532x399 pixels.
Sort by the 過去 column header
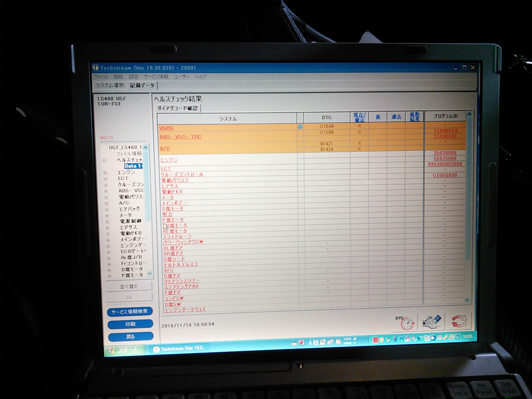(x=396, y=117)
